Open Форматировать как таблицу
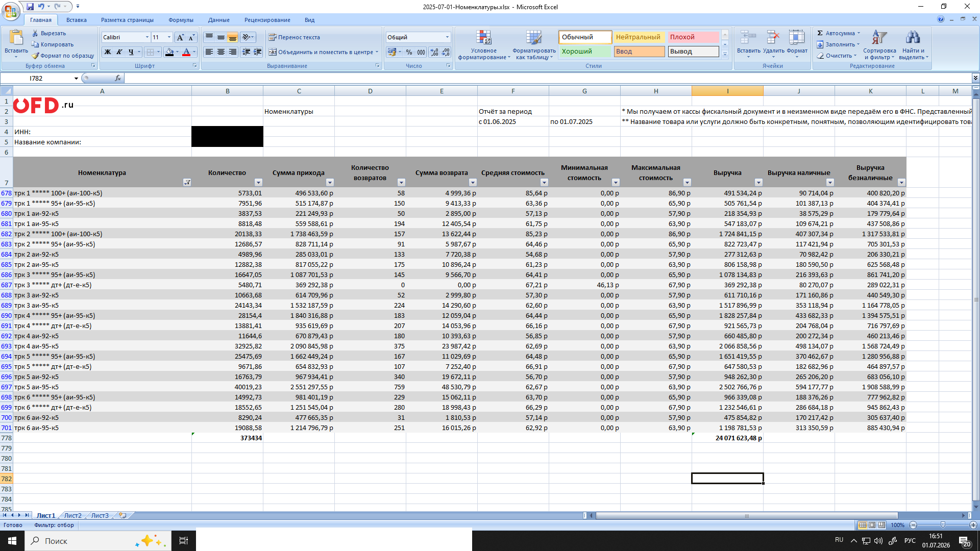980x551 pixels. 534,45
